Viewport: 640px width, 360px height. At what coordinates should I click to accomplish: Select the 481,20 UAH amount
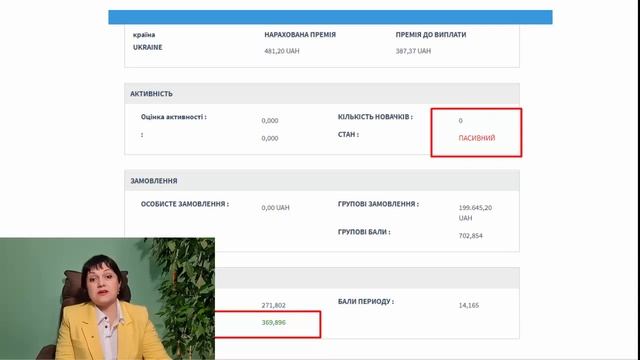click(282, 51)
